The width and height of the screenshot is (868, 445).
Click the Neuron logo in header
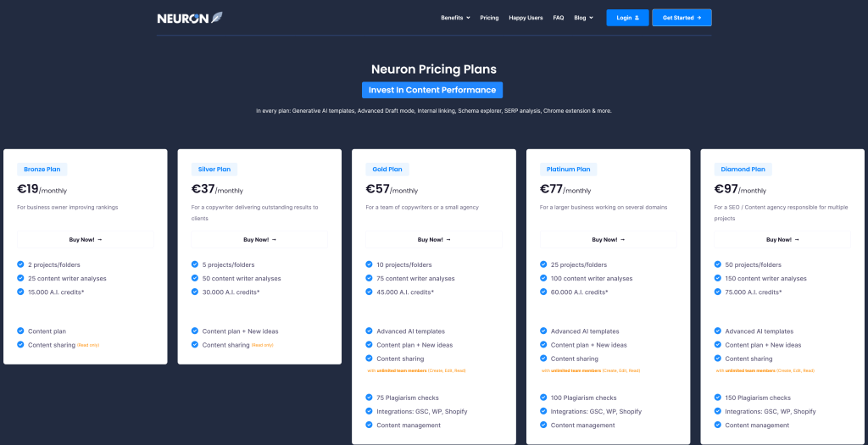pyautogui.click(x=190, y=18)
